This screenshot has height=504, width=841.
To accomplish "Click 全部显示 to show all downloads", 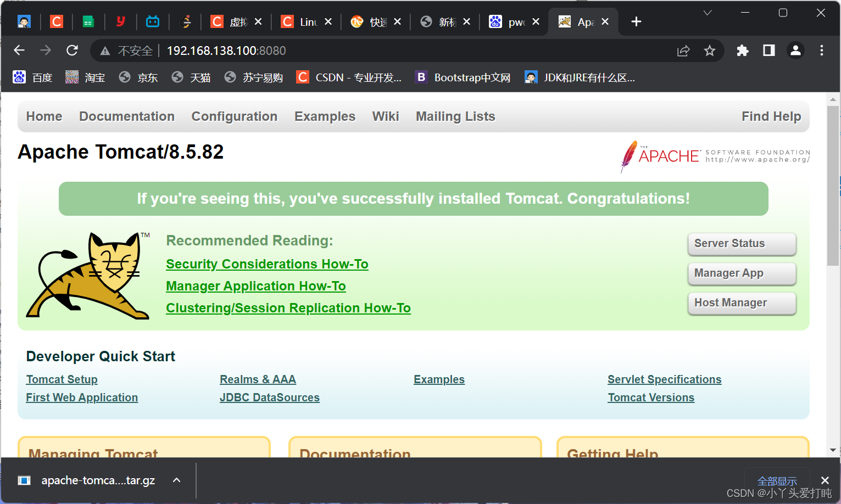I will point(777,481).
